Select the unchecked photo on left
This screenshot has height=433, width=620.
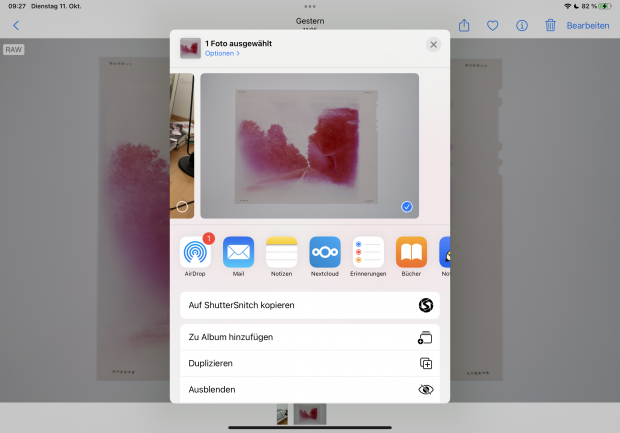(182, 206)
